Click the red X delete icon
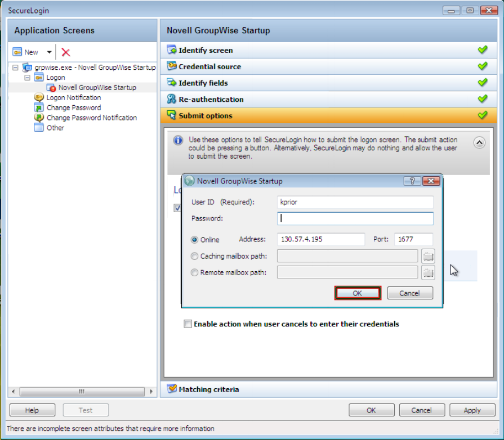 click(65, 52)
